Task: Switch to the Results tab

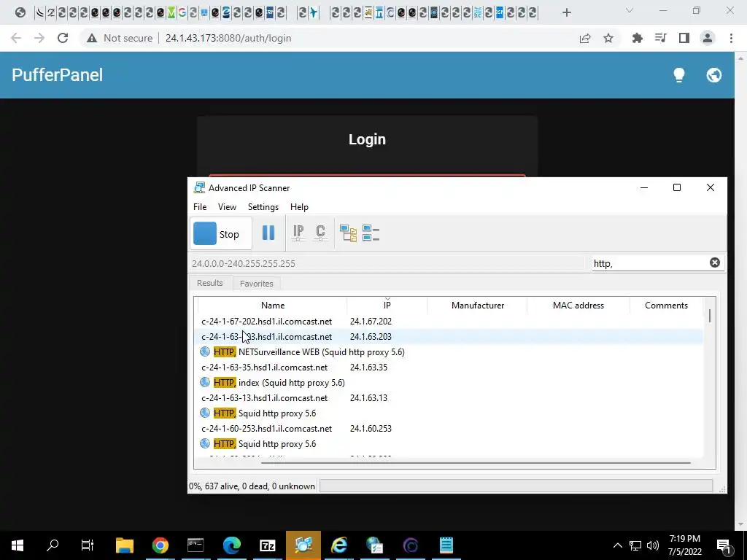Action: pyautogui.click(x=209, y=283)
